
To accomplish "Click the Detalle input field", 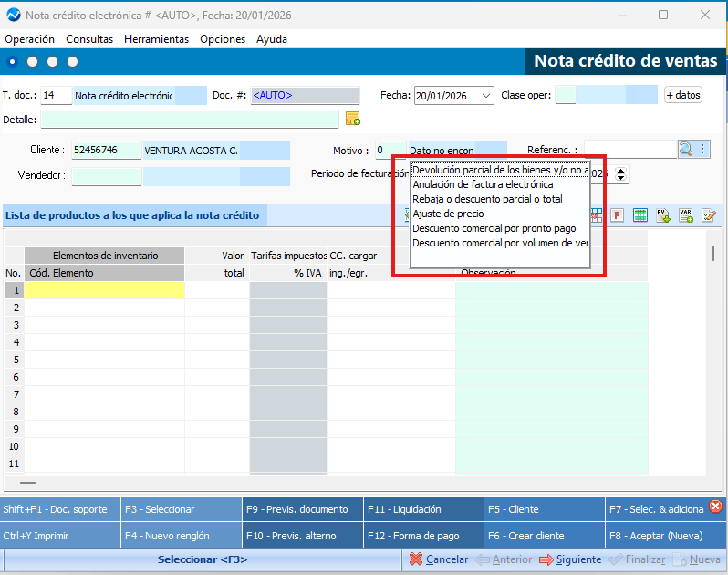I will pos(189,120).
